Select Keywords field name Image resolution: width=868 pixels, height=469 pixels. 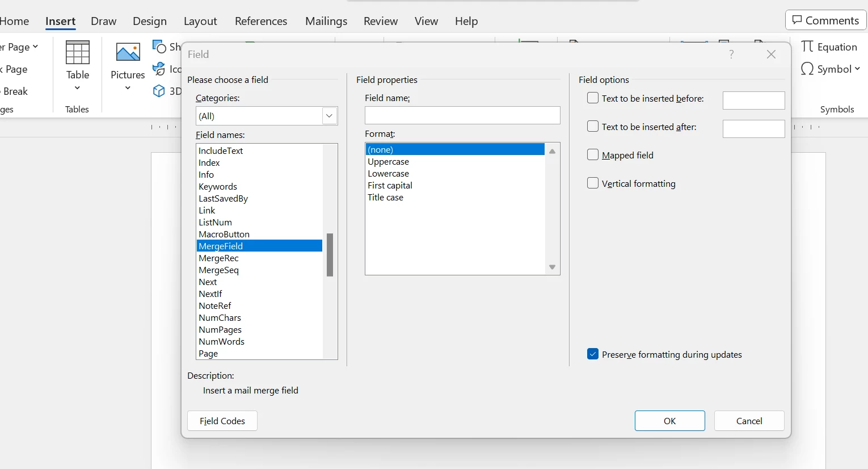(259, 186)
